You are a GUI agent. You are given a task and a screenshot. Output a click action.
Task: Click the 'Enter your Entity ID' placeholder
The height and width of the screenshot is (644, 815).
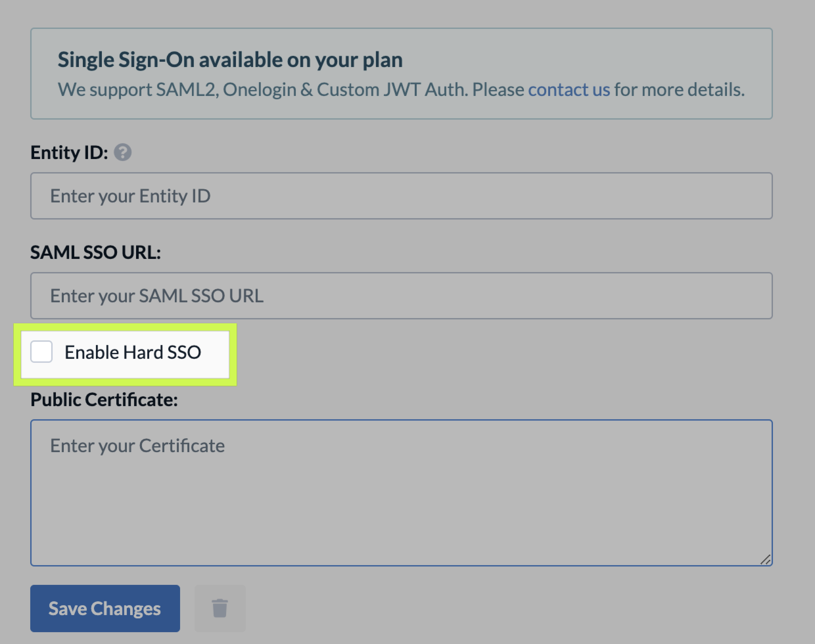130,196
